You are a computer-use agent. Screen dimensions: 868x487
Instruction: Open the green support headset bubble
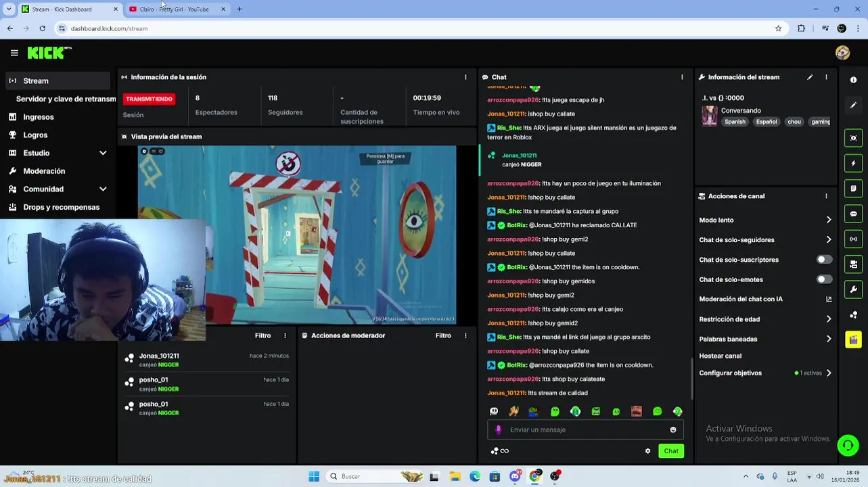848,445
